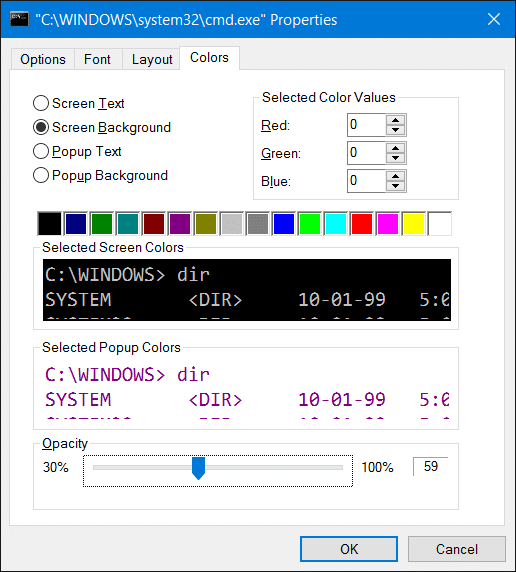Screen dimensions: 516x572
Task: Decrease the Blue value with down arrow
Action: 396,186
